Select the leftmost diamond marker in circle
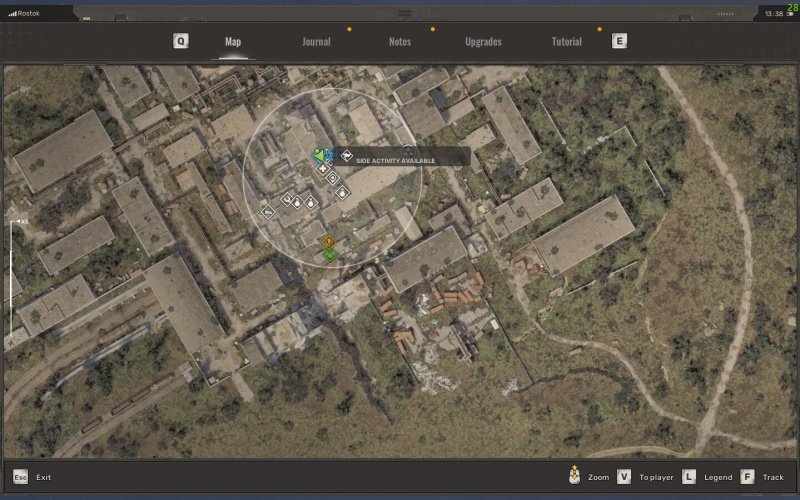800x500 pixels. (x=267, y=211)
